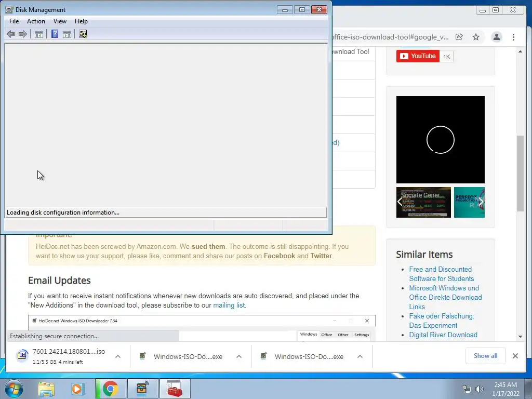Click the Other tab in downloader screenshot
532x399 pixels.
point(343,335)
